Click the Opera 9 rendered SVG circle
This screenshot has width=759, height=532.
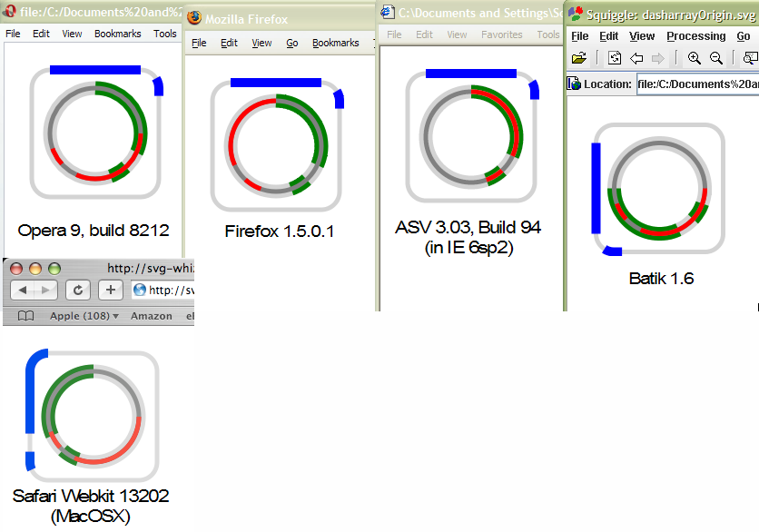[x=95, y=133]
